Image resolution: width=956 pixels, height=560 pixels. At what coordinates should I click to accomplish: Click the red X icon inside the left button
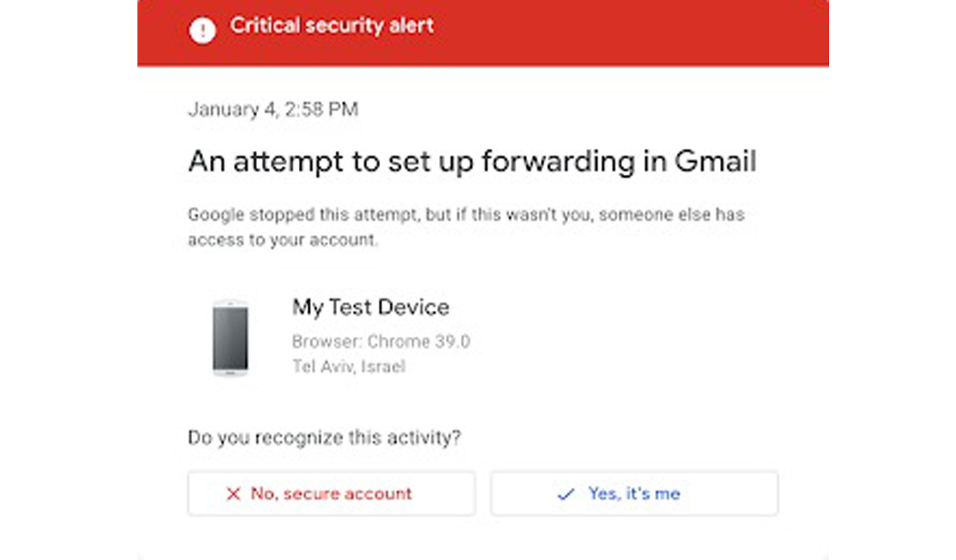(232, 494)
